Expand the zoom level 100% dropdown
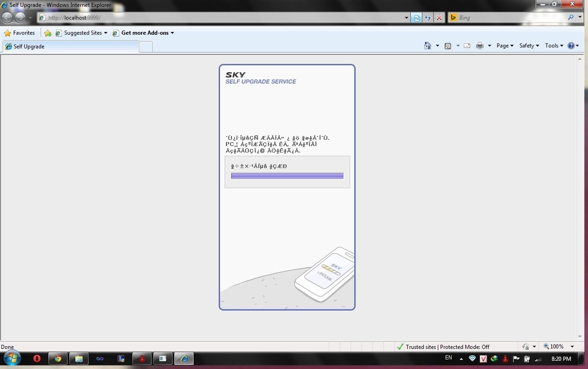The height and width of the screenshot is (369, 588). (x=572, y=347)
